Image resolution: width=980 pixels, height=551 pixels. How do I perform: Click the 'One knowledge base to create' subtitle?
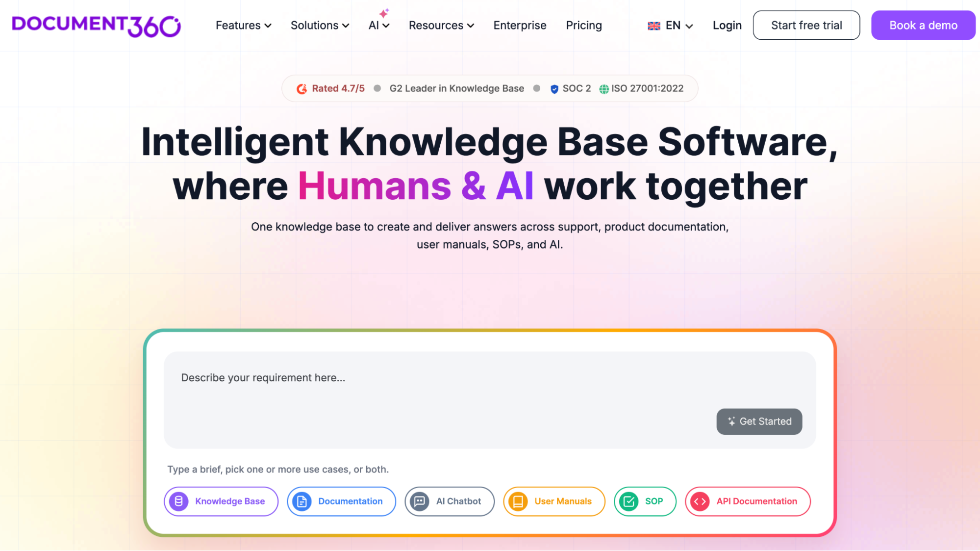(490, 236)
